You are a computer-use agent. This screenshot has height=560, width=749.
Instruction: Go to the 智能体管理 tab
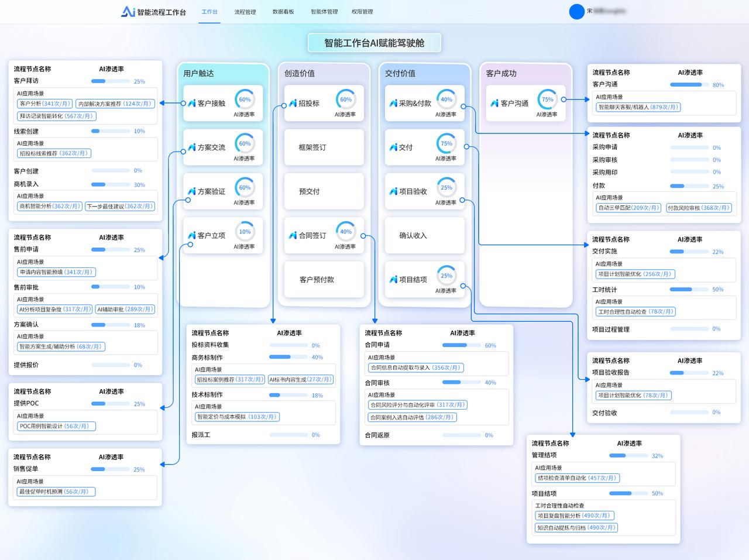click(x=324, y=12)
